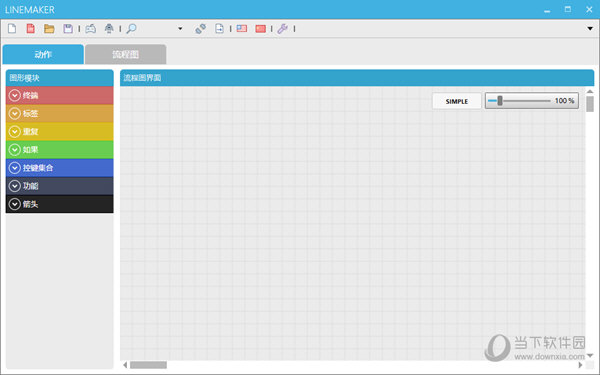Open the overflow arrow at toolbar's right end

(590, 29)
